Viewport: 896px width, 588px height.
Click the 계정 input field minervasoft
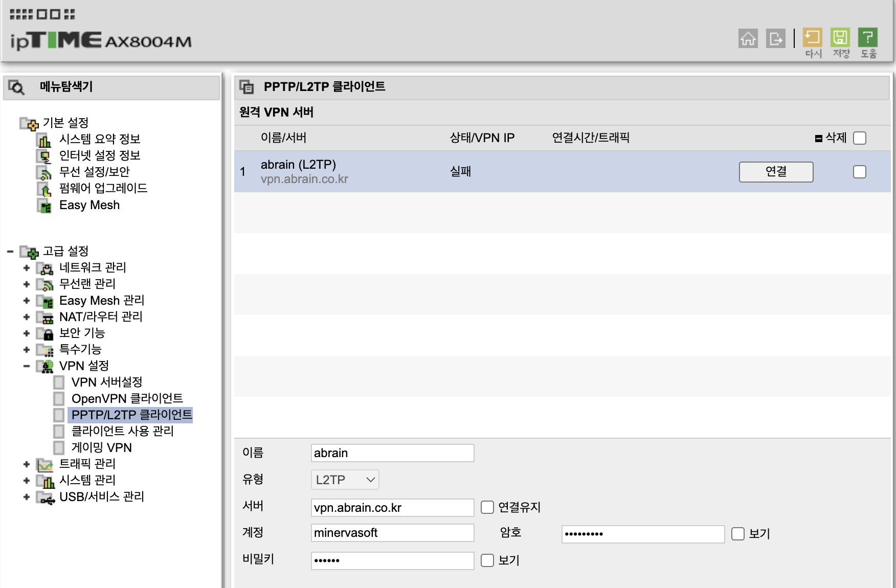(x=393, y=533)
